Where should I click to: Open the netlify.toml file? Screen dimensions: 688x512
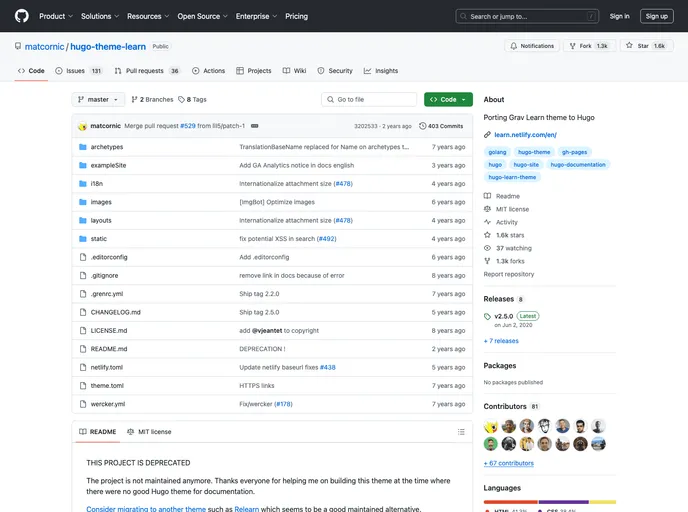107,368
